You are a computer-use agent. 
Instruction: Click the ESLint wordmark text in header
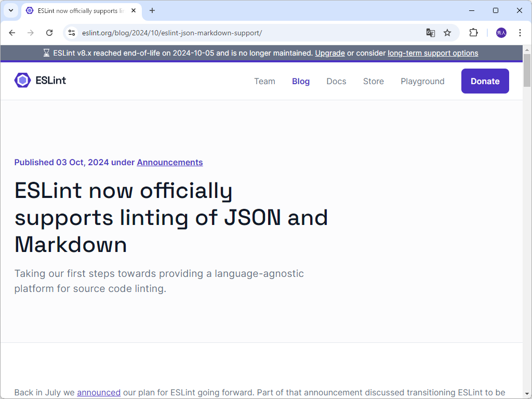pyautogui.click(x=51, y=81)
